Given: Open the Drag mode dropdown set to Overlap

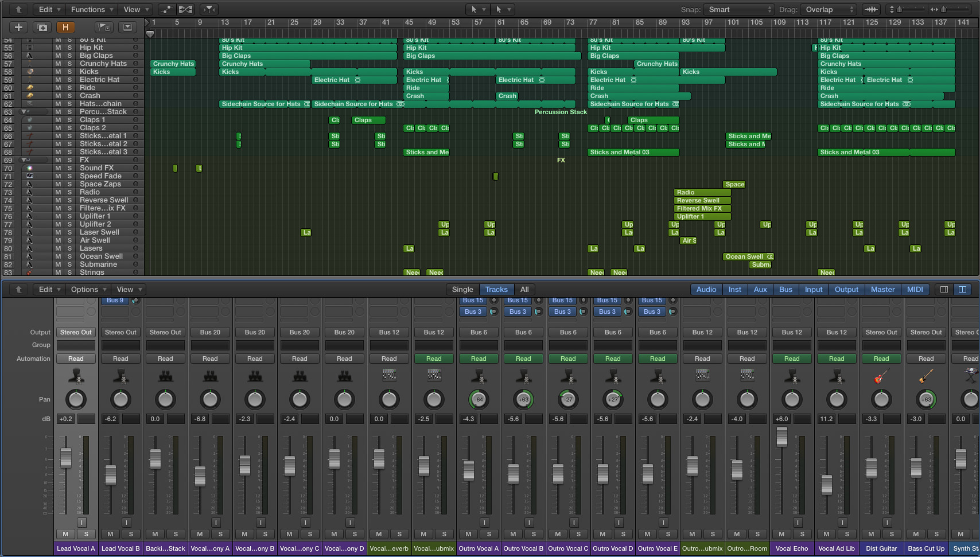Looking at the screenshot, I should (827, 9).
